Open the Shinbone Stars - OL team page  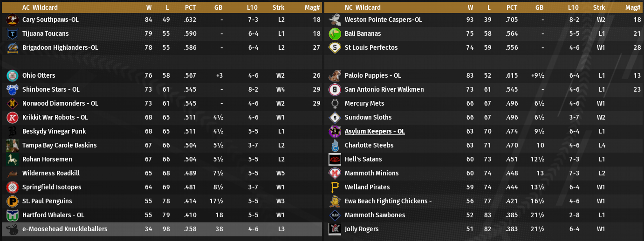pos(51,89)
